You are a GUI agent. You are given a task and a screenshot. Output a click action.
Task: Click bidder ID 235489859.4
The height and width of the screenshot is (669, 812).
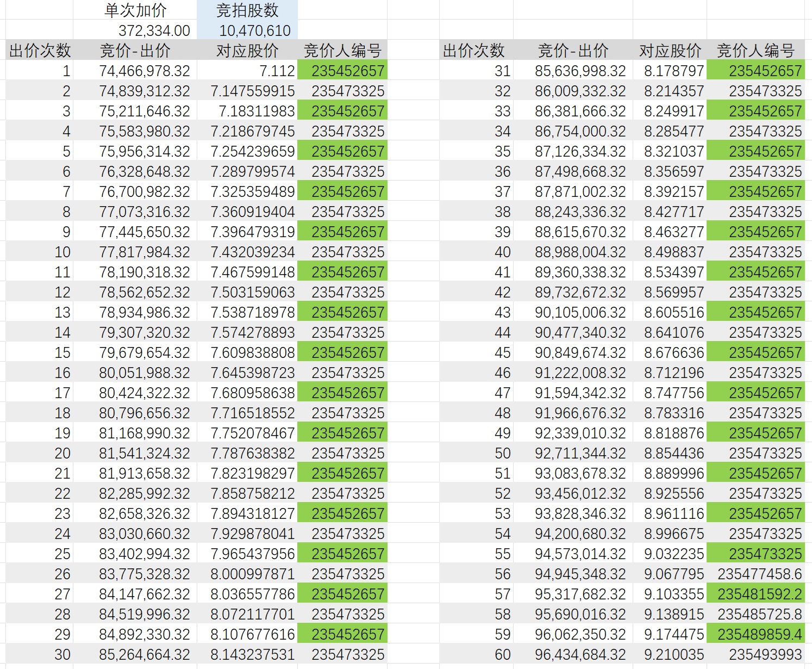[x=755, y=634]
